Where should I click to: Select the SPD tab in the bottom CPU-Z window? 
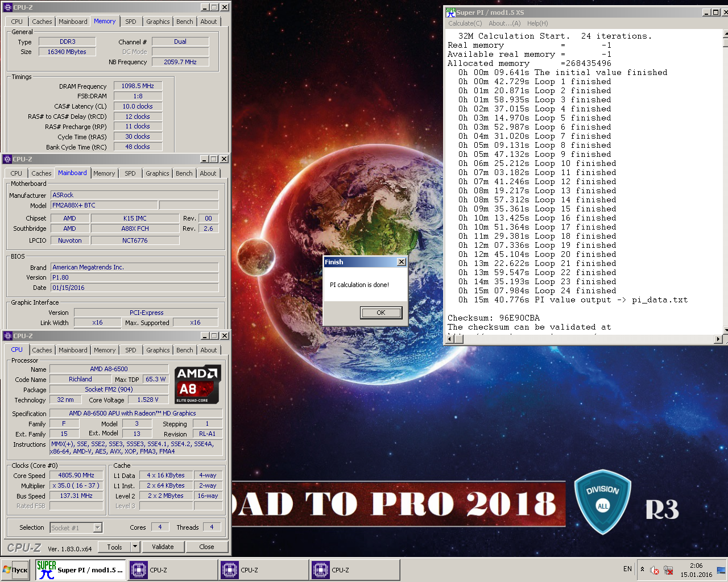(x=131, y=350)
